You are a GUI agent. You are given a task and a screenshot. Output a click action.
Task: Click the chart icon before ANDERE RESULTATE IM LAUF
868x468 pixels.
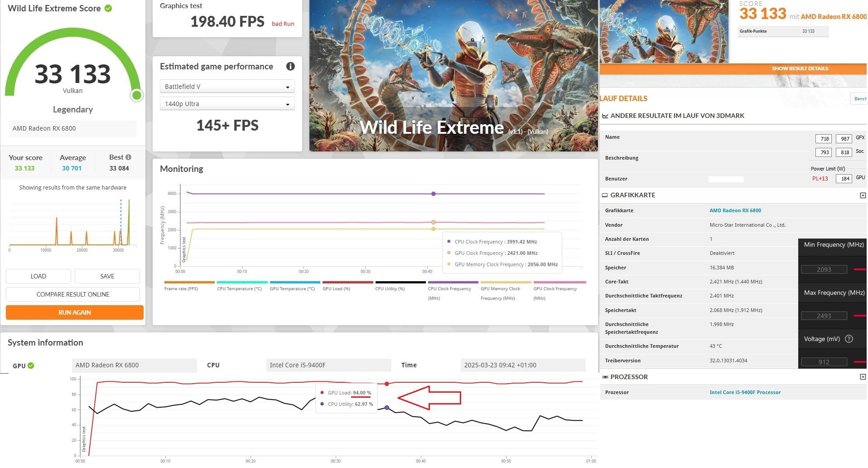coord(605,116)
